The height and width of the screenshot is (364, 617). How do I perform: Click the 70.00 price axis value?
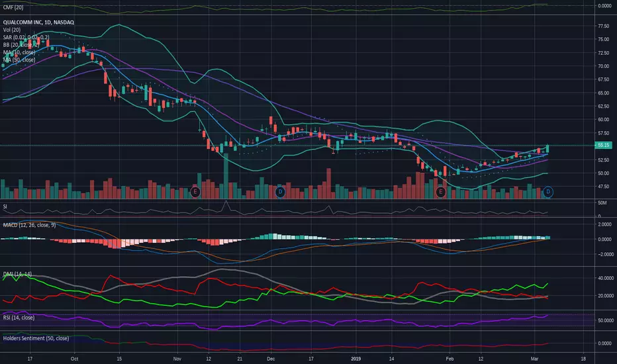[604, 66]
